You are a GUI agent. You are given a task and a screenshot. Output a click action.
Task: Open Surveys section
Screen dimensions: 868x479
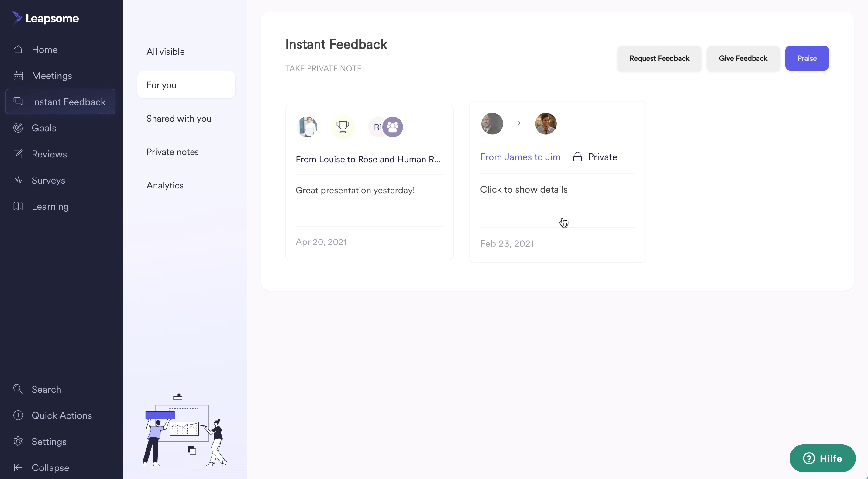click(48, 180)
